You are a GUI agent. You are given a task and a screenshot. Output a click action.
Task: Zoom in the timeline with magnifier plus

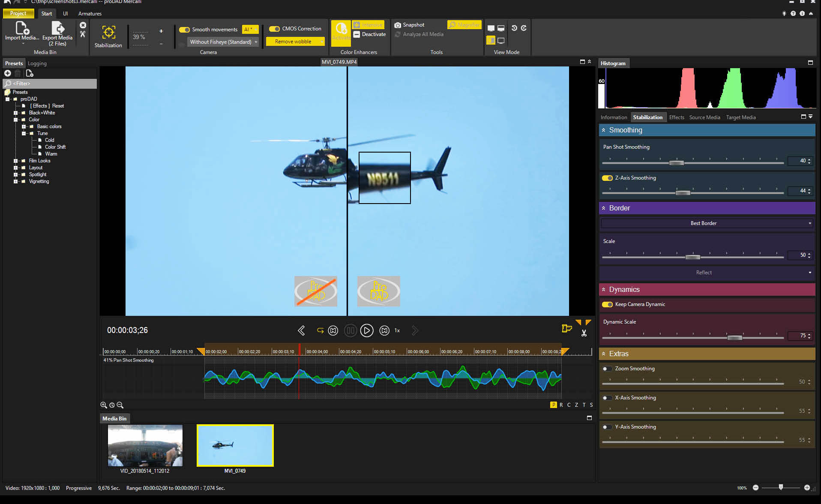104,405
